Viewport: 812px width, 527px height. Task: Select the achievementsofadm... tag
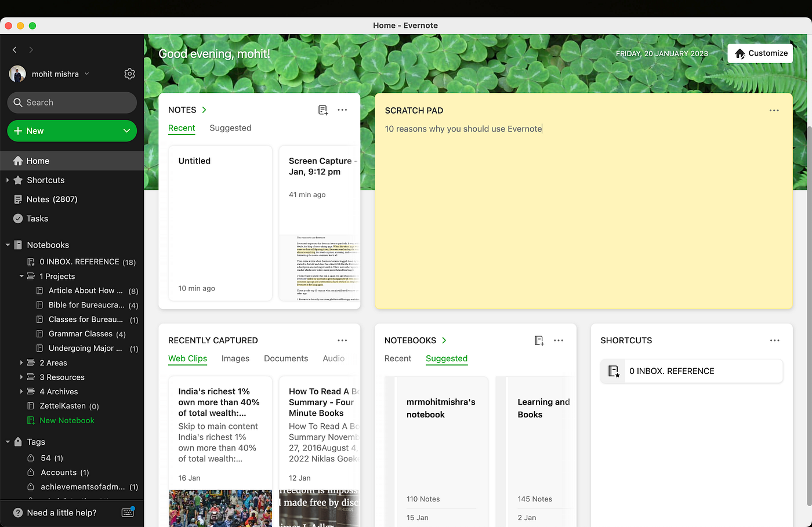[x=82, y=487]
